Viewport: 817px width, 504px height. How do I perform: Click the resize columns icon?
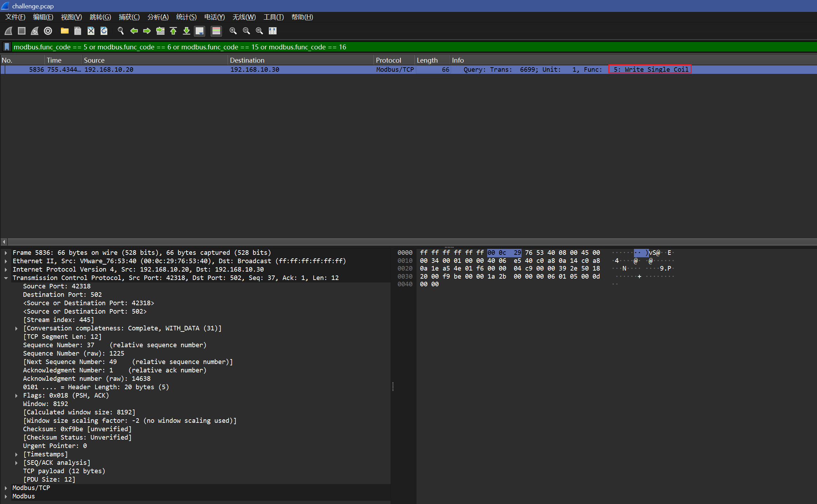[273, 31]
